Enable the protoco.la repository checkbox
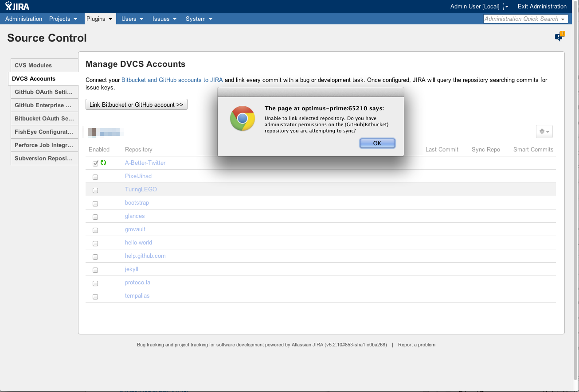This screenshot has width=579, height=392. pyautogui.click(x=95, y=283)
